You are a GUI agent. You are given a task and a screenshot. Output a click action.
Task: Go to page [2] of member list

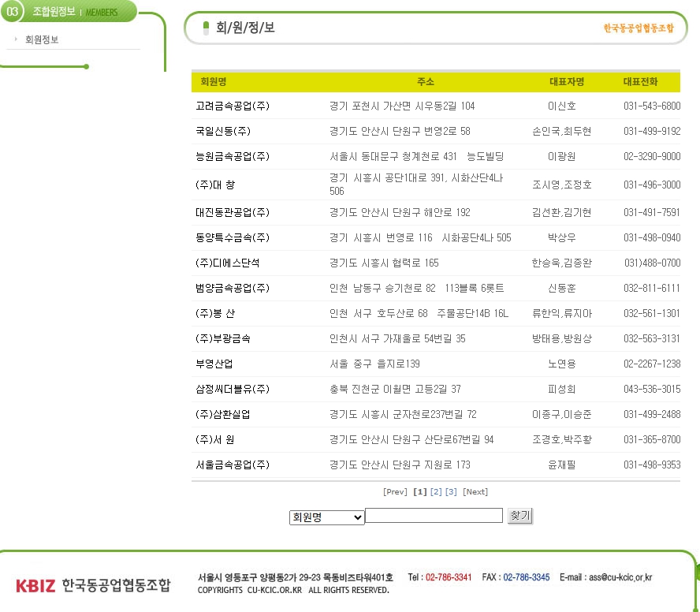tap(436, 492)
